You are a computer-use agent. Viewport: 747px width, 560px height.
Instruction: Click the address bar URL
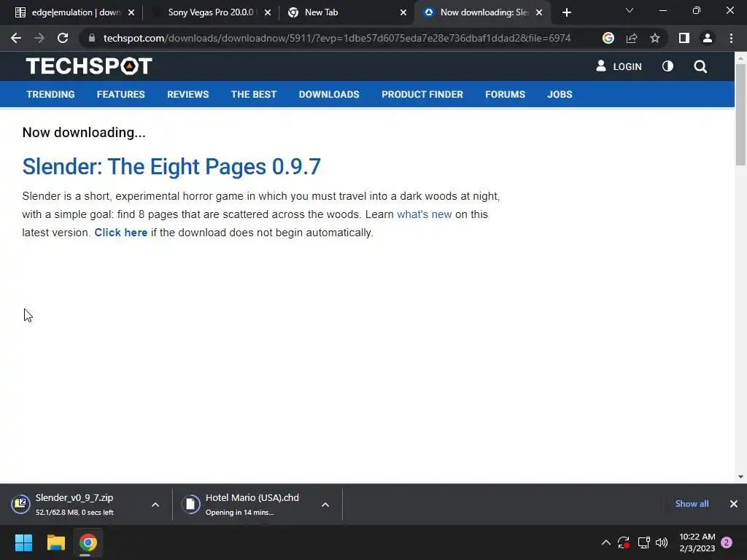pyautogui.click(x=337, y=38)
